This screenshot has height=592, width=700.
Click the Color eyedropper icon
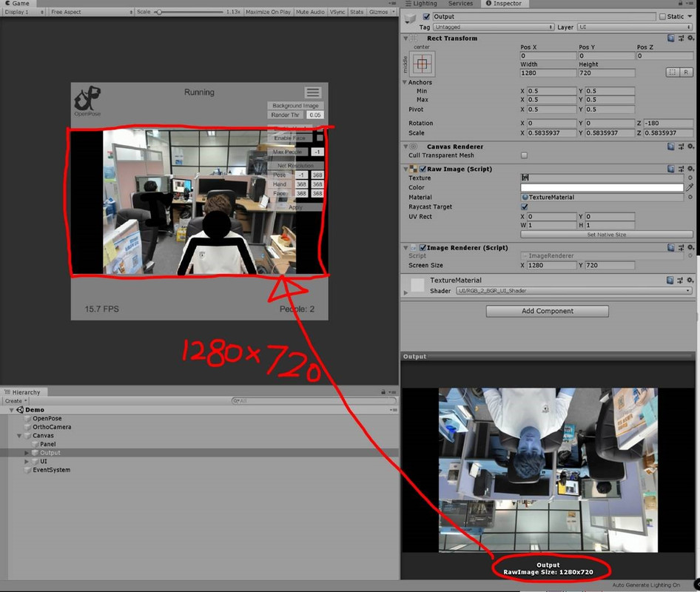(690, 187)
